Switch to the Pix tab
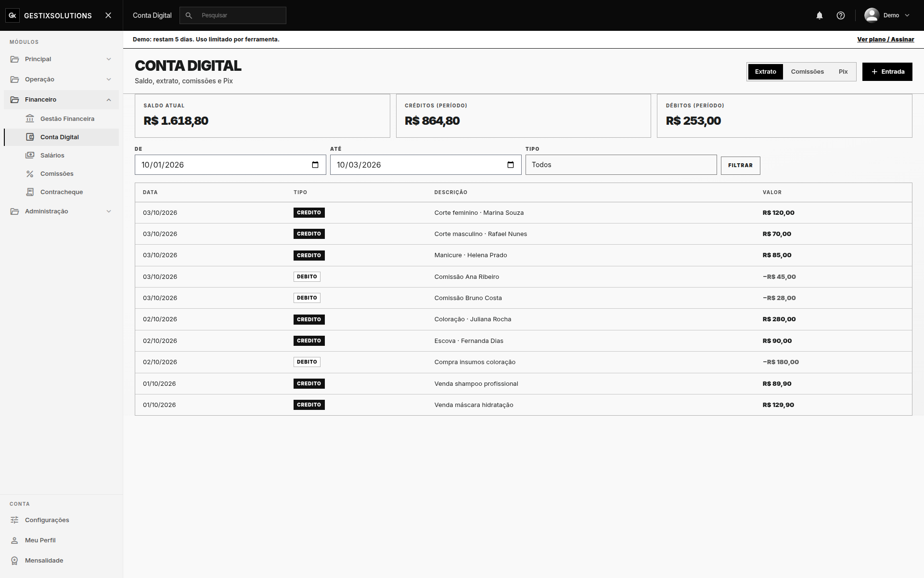Screen dimensions: 924x578 [x=843, y=72]
